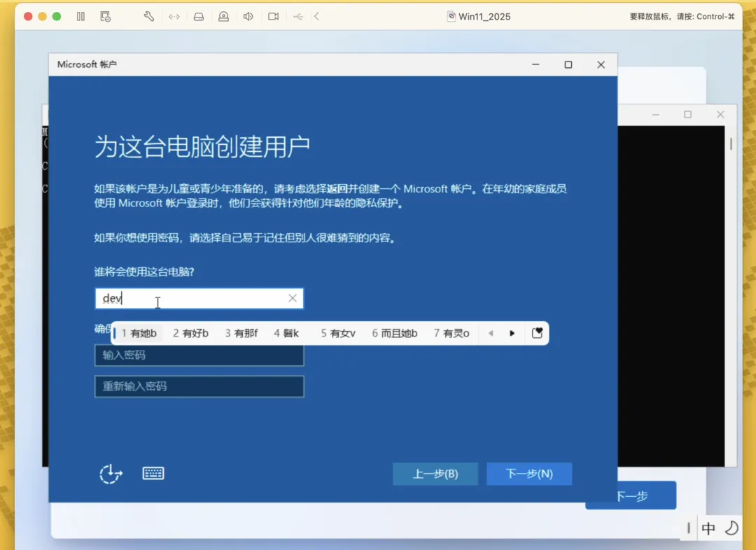The width and height of the screenshot is (756, 550).
Task: Close the Microsoft 帐户 window
Action: click(601, 64)
